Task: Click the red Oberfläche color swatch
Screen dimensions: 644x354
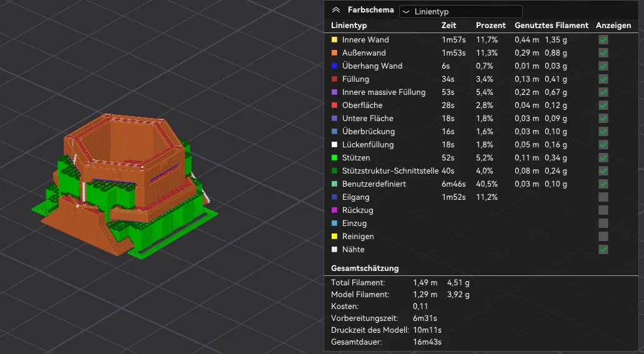Action: [334, 106]
